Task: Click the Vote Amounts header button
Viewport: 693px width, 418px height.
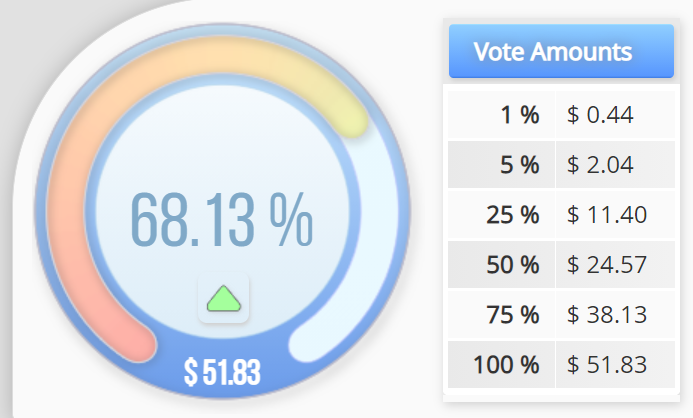Action: pyautogui.click(x=561, y=52)
